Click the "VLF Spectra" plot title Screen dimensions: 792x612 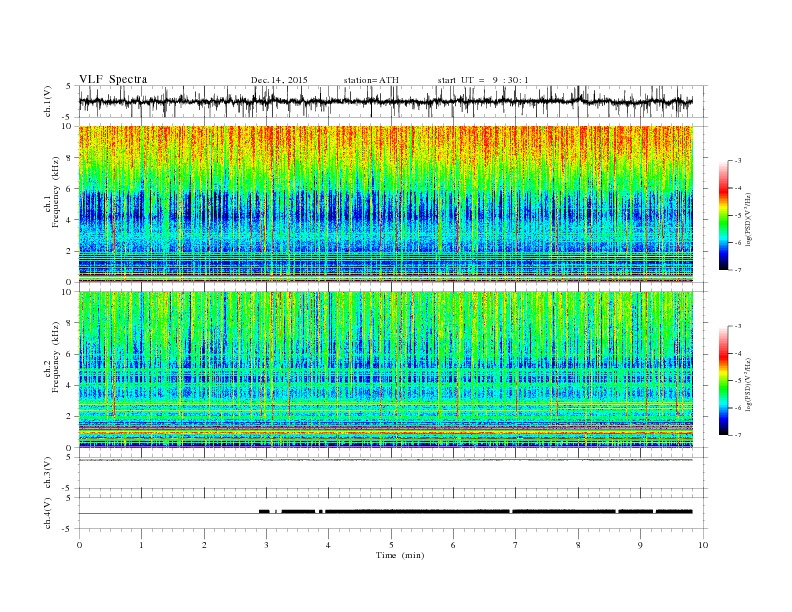113,79
